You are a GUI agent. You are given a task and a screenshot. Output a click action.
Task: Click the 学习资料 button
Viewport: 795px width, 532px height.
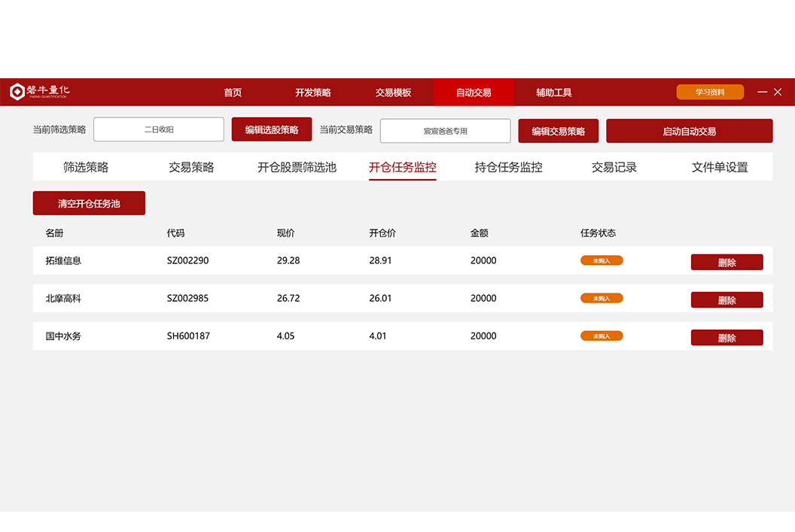click(709, 92)
